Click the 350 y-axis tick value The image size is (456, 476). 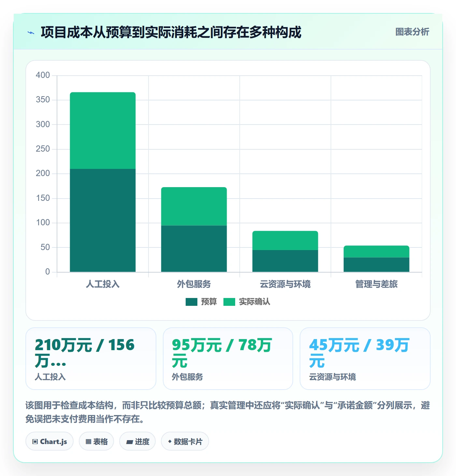[x=43, y=100]
